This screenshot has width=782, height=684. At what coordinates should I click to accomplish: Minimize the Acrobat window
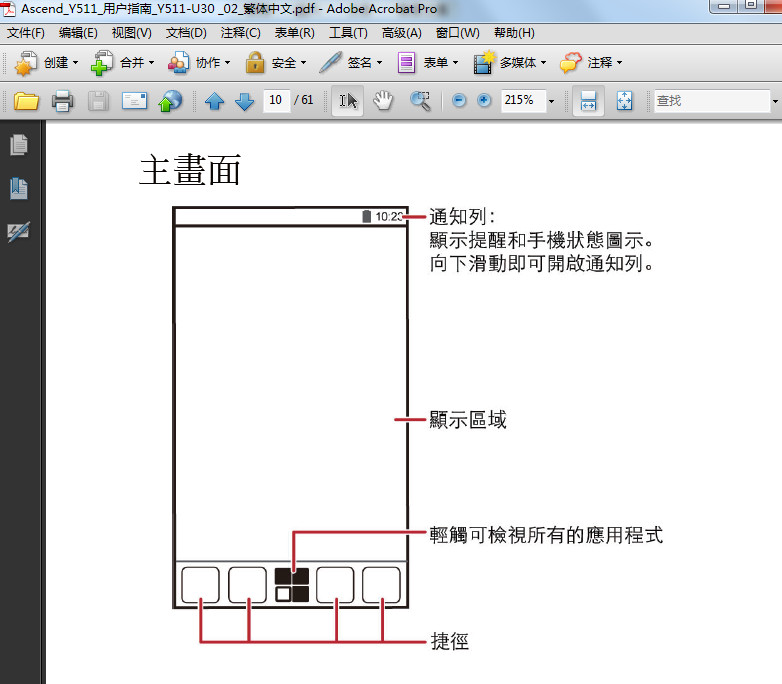[x=725, y=5]
